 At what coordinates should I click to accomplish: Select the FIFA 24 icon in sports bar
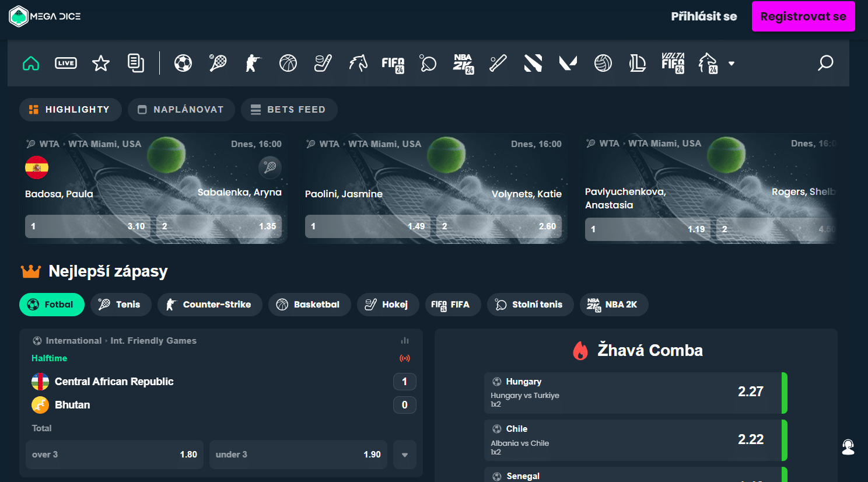tap(393, 64)
